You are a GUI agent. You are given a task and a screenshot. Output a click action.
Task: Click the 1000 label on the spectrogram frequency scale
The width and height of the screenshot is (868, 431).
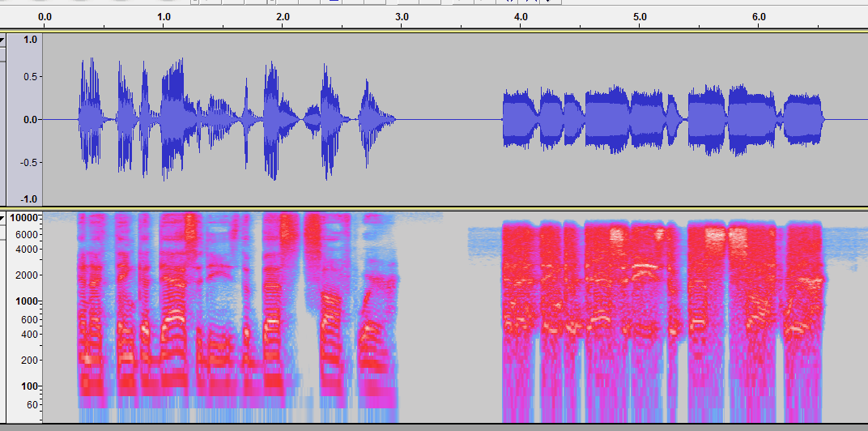point(28,301)
